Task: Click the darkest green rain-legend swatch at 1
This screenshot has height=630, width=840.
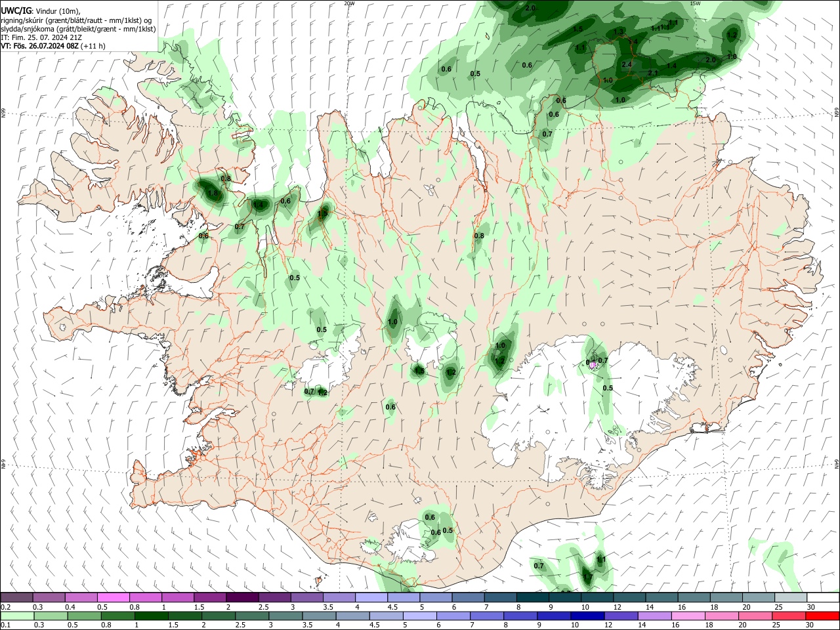Action: click(151, 616)
